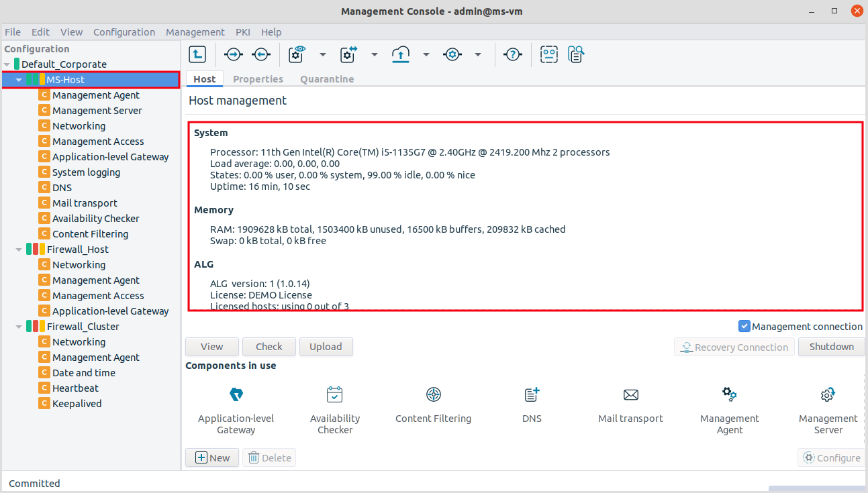The height and width of the screenshot is (493, 868).
Task: Click the upload configuration toolbar icon
Action: pyautogui.click(x=401, y=54)
